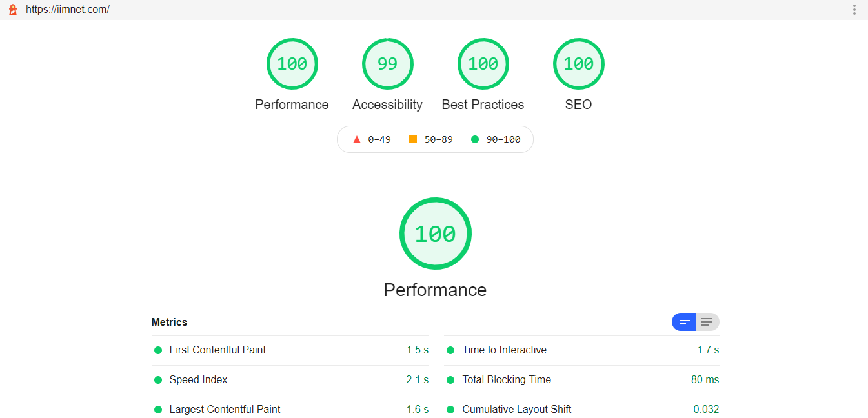868x418 pixels.
Task: Click the Lighthouse logo icon
Action: pyautogui.click(x=13, y=10)
